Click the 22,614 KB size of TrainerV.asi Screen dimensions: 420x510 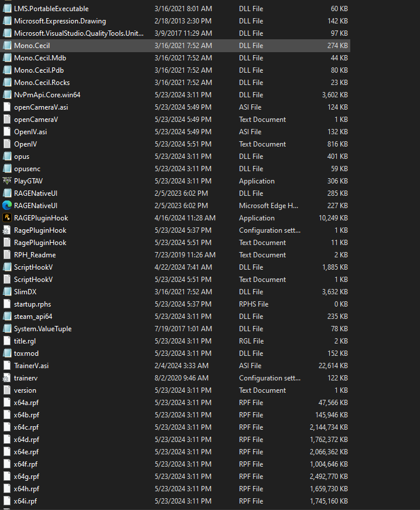coord(333,366)
